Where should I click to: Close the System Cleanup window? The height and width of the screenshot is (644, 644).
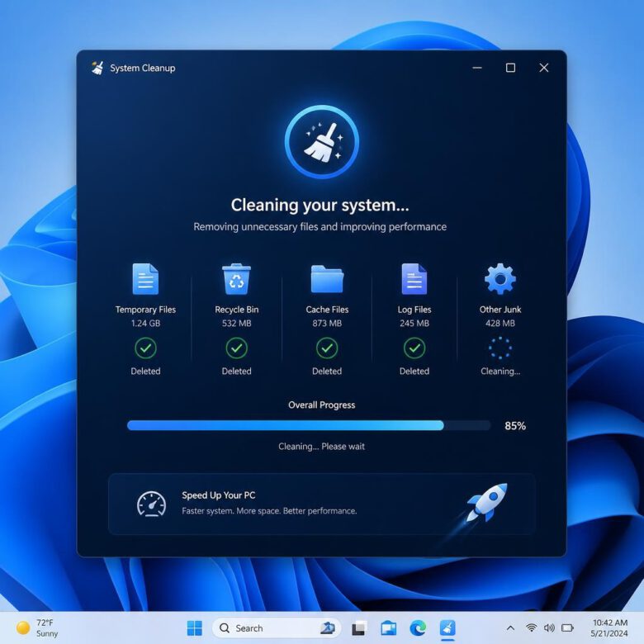pos(544,68)
